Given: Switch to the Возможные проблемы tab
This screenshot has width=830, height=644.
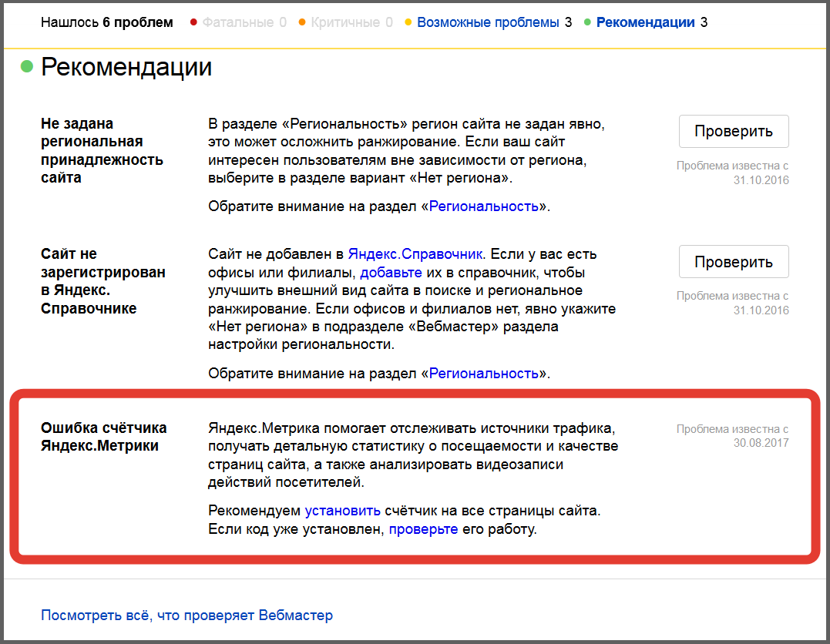Looking at the screenshot, I should pyautogui.click(x=488, y=22).
